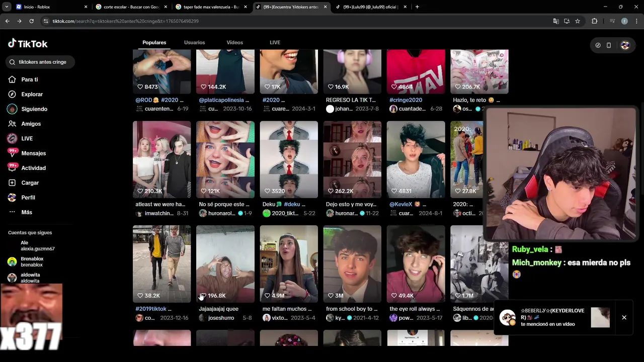The width and height of the screenshot is (644, 362).
Task: Open the @KevleX video with 4831 likes
Action: click(x=416, y=159)
